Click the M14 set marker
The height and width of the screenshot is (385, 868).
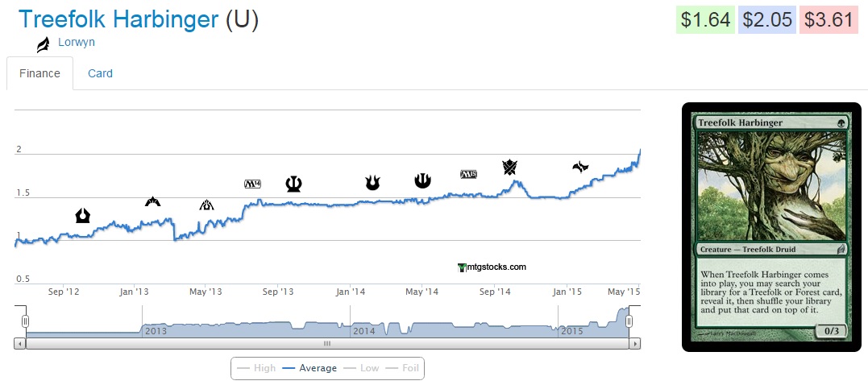pos(253,184)
